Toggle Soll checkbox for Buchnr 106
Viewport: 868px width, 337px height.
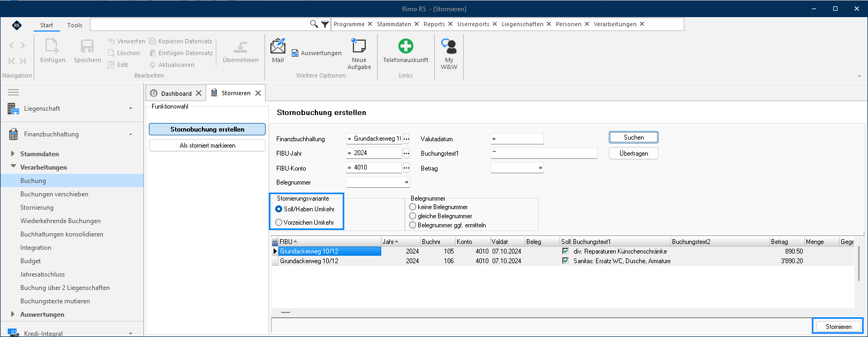point(565,261)
